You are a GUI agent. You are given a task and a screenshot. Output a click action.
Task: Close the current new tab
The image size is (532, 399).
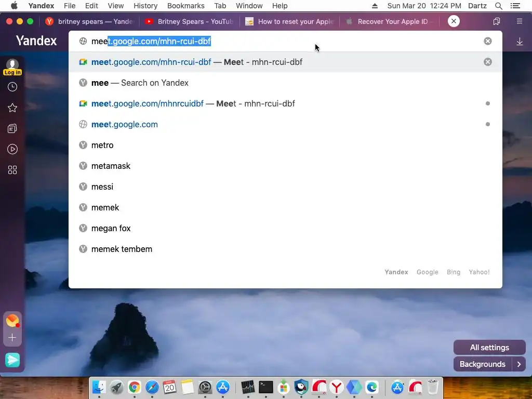click(x=454, y=21)
